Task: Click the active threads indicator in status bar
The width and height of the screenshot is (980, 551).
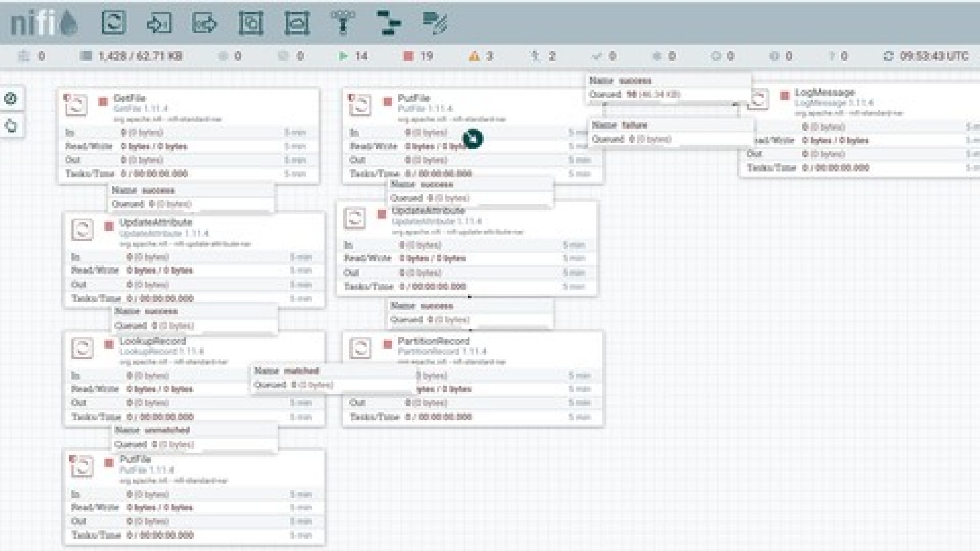Action: pyautogui.click(x=32, y=56)
